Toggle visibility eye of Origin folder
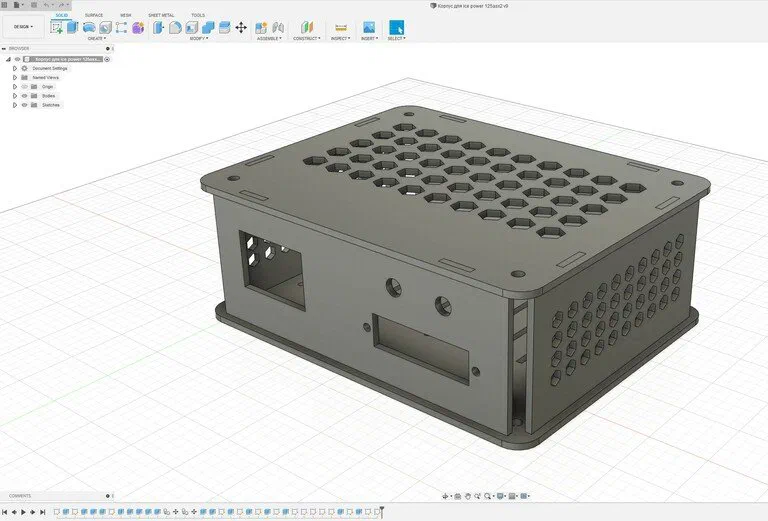The image size is (768, 521). click(24, 87)
